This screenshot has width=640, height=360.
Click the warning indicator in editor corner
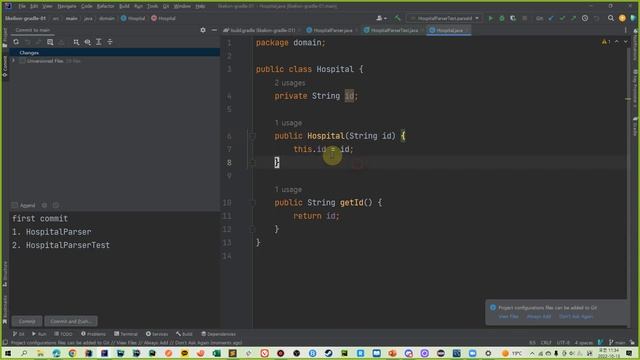pos(606,42)
